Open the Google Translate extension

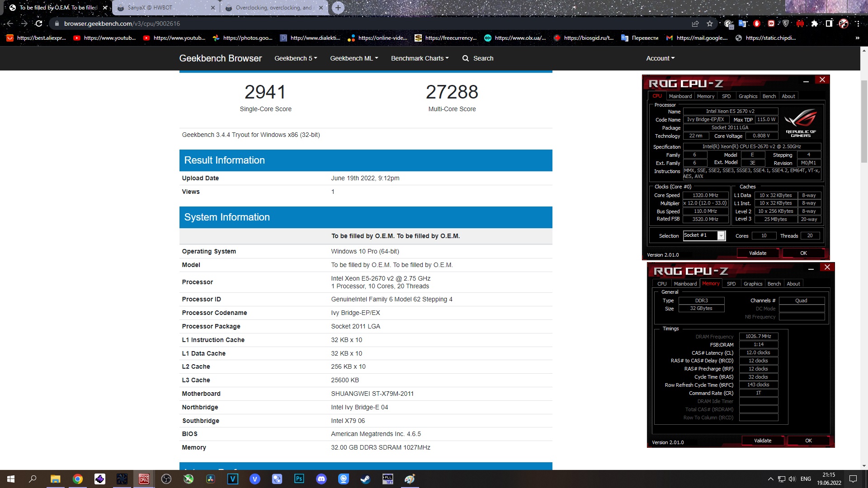[742, 23]
